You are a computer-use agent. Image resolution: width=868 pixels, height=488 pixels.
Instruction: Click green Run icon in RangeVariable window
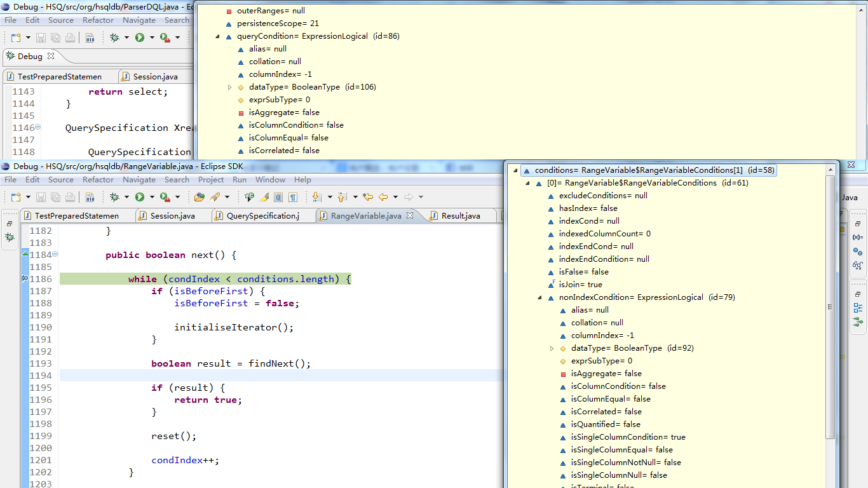click(139, 197)
